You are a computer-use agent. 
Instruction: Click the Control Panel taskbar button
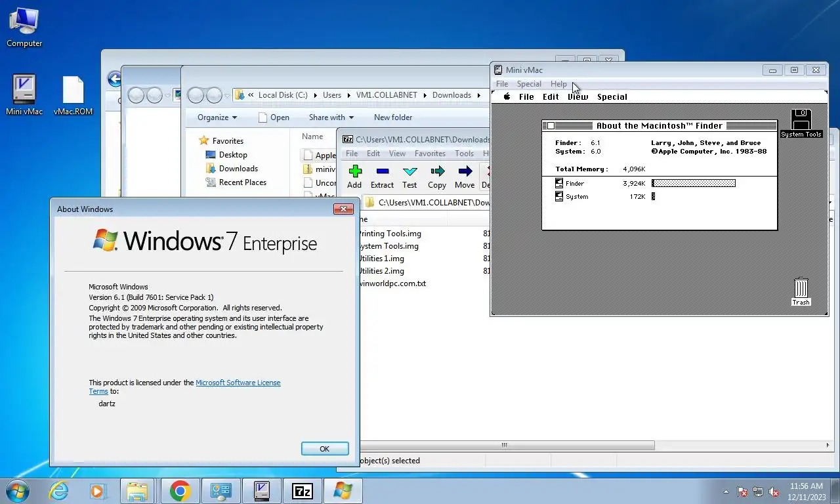pyautogui.click(x=220, y=491)
